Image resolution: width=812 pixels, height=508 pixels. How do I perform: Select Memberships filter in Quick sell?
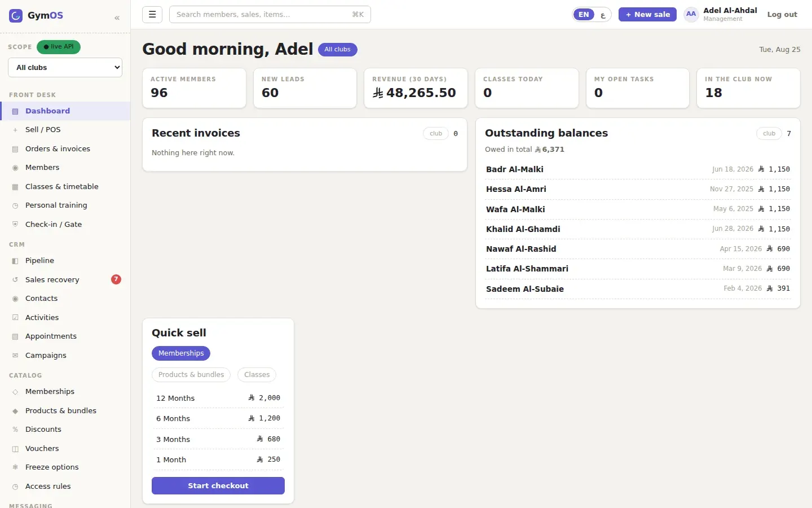181,353
